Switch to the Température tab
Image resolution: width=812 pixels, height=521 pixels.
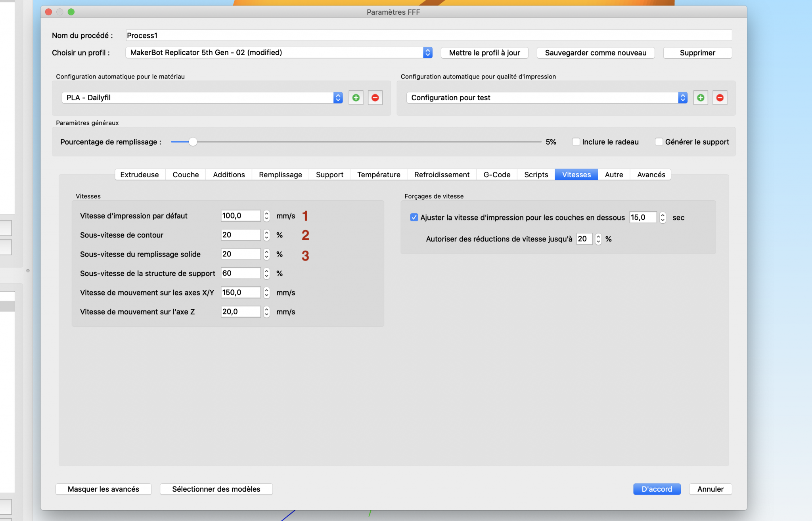click(379, 174)
